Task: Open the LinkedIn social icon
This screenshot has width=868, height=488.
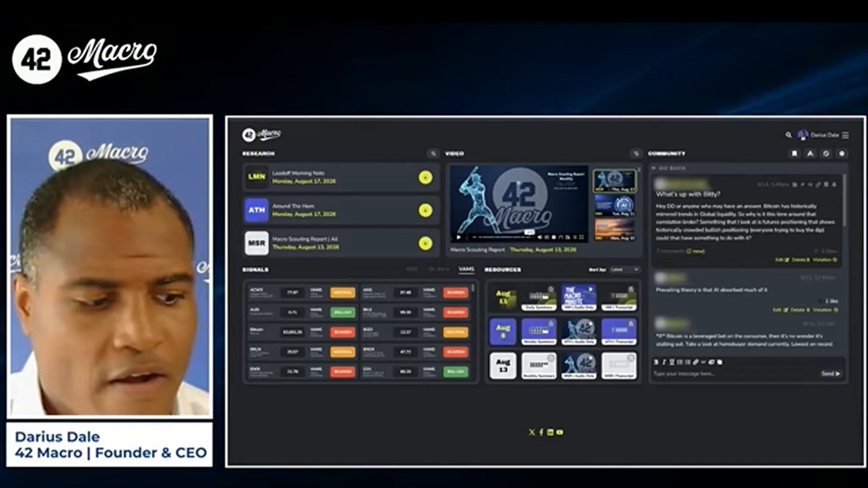Action: [550, 432]
